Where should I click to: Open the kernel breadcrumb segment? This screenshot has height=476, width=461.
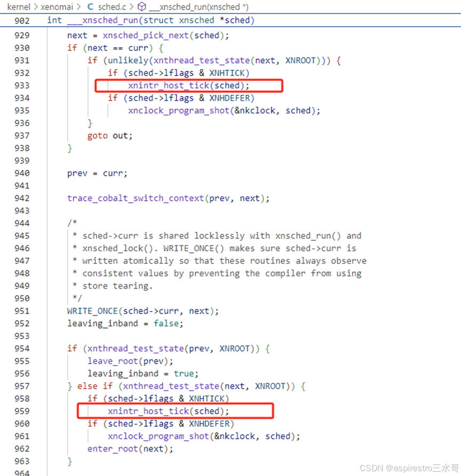19,7
